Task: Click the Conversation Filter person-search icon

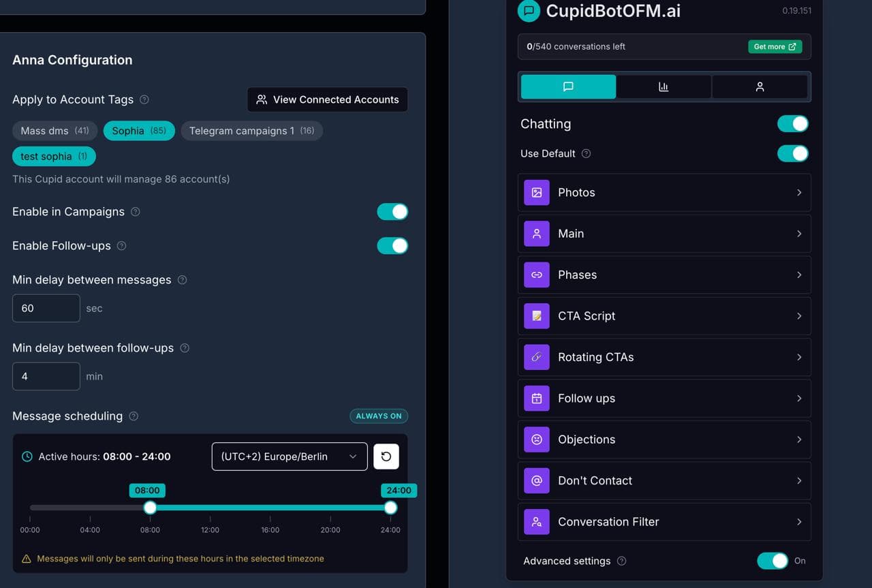Action: (537, 522)
